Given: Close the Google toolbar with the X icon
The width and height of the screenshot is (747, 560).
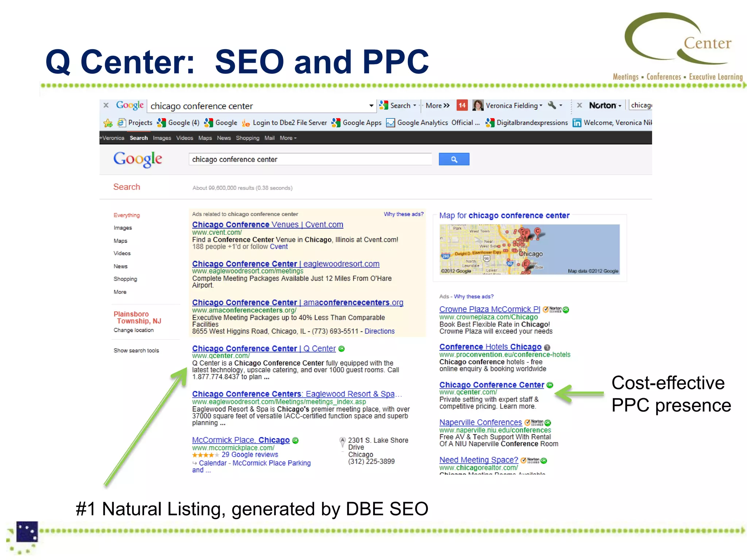Looking at the screenshot, I should [106, 105].
